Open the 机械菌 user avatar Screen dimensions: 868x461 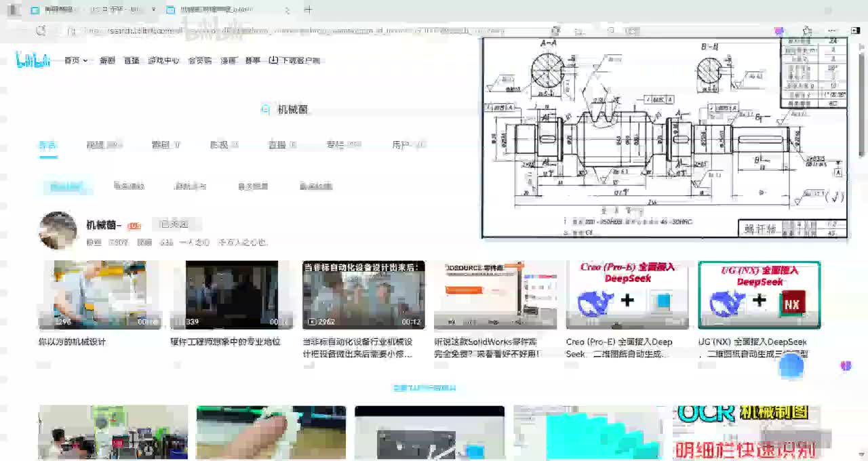click(58, 230)
